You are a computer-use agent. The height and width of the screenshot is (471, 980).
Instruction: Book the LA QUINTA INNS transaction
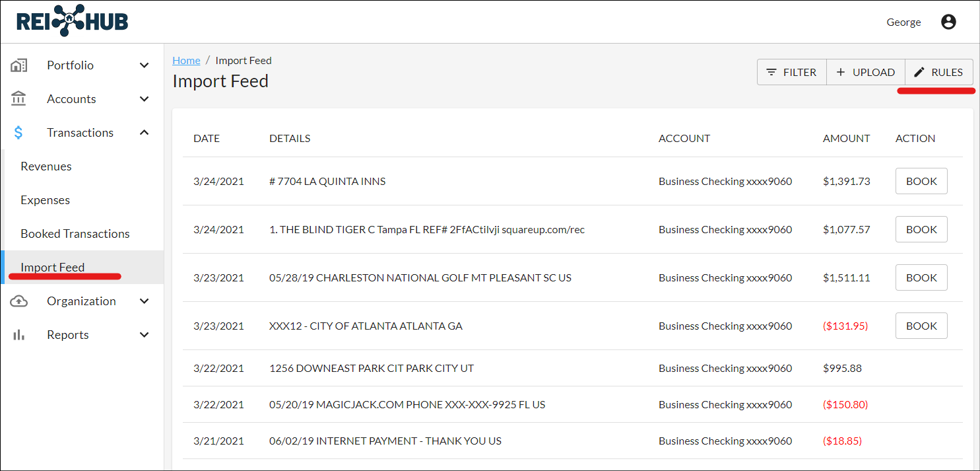(921, 181)
